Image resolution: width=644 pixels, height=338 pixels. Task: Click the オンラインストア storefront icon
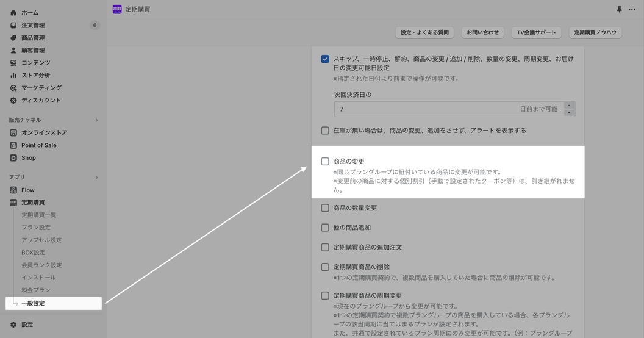pyautogui.click(x=13, y=132)
